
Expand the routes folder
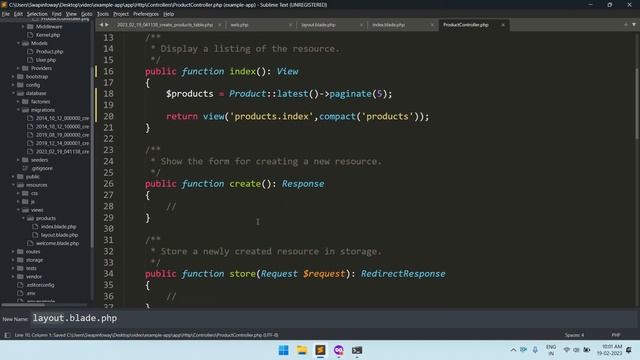click(13, 251)
